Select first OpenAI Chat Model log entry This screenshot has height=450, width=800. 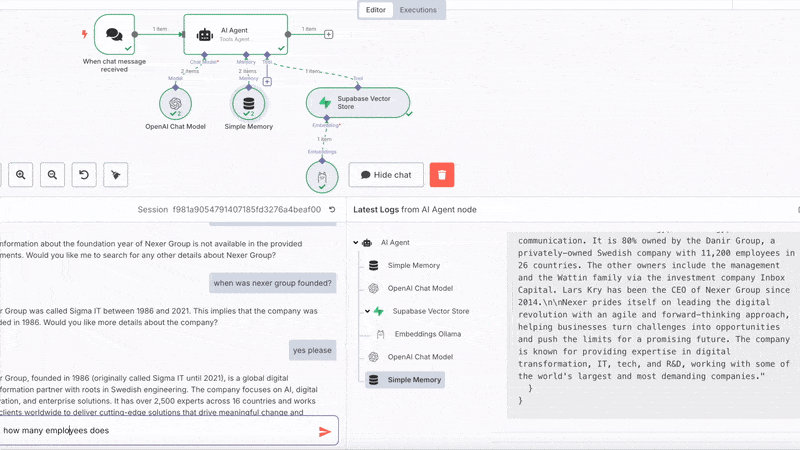click(420, 288)
